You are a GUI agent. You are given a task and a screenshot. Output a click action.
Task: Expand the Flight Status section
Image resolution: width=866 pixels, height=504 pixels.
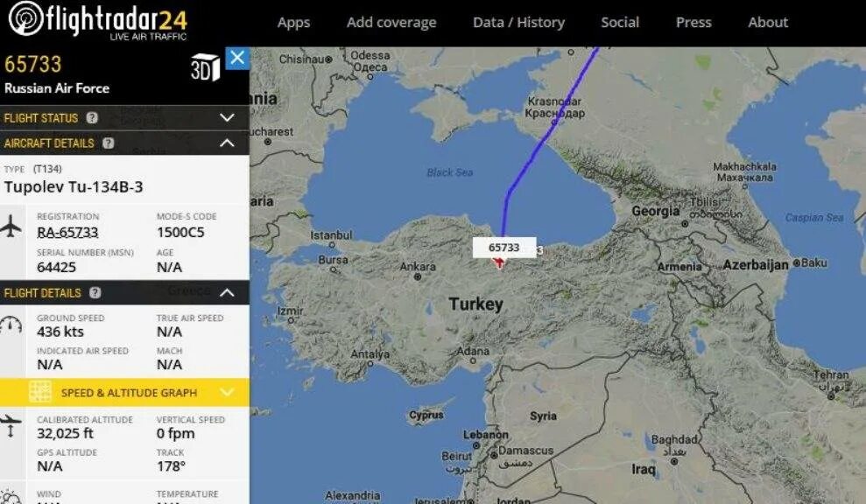(228, 117)
